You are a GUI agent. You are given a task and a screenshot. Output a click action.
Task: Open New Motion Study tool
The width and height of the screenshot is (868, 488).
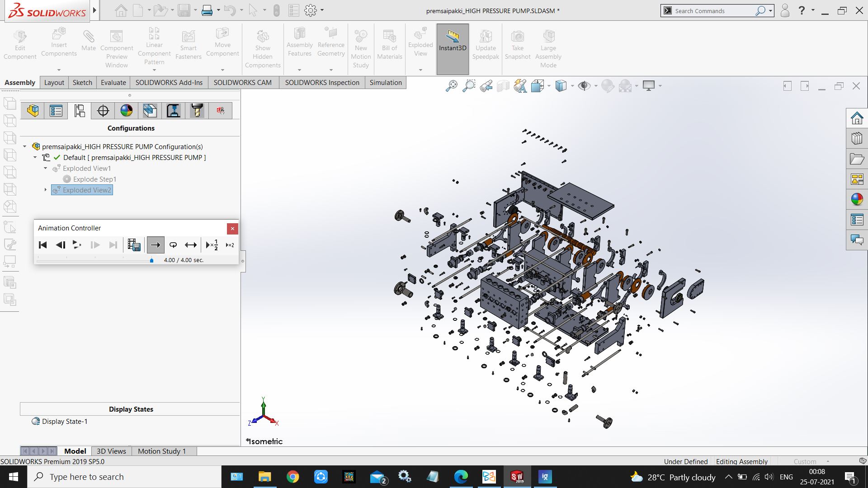coord(361,49)
